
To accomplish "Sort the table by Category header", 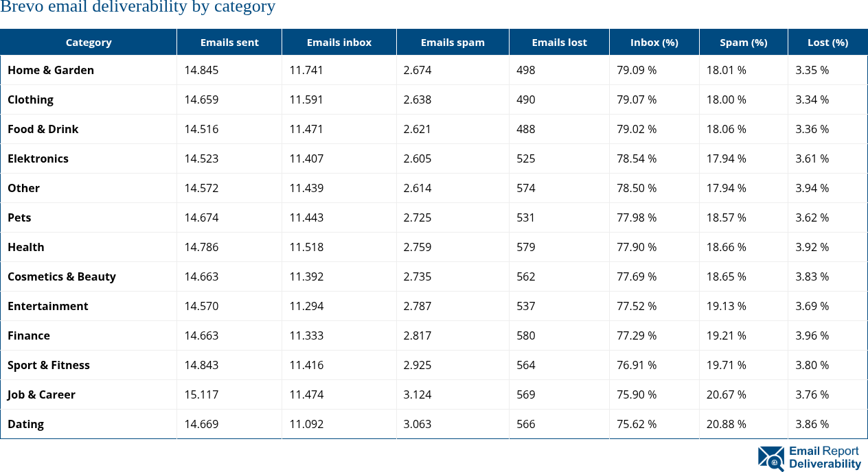I will 89,42.
